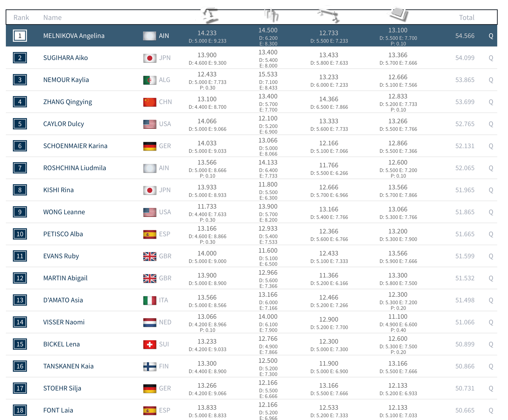Click EVANS Ruby's name link
This screenshot has height=420, width=508.
[61, 256]
